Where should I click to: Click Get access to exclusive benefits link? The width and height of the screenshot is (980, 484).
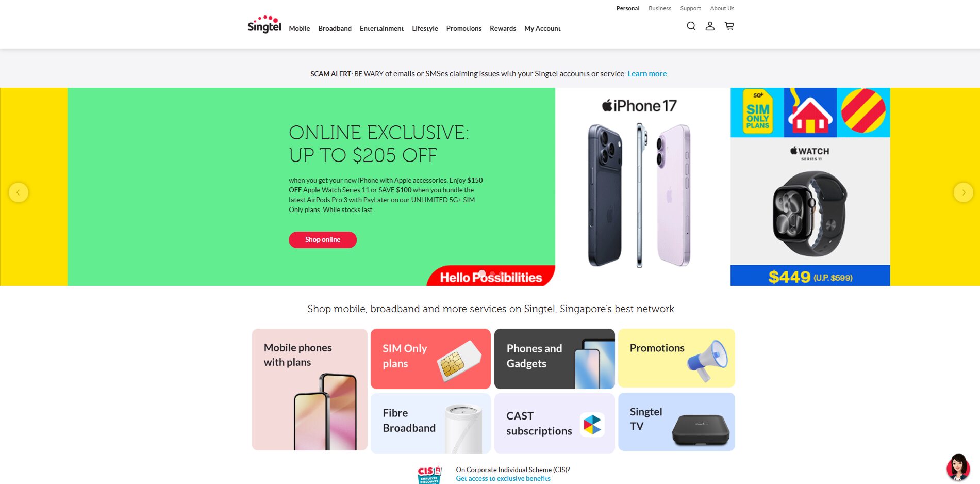(x=503, y=479)
